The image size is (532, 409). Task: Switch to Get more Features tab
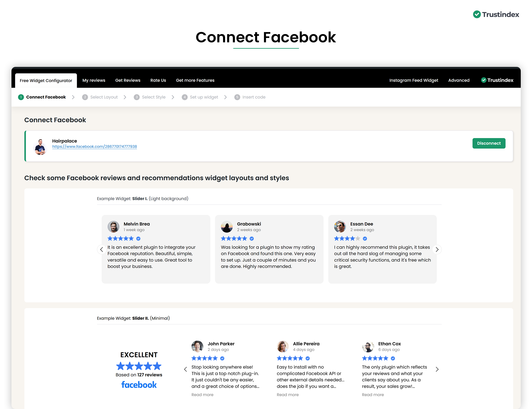tap(195, 80)
